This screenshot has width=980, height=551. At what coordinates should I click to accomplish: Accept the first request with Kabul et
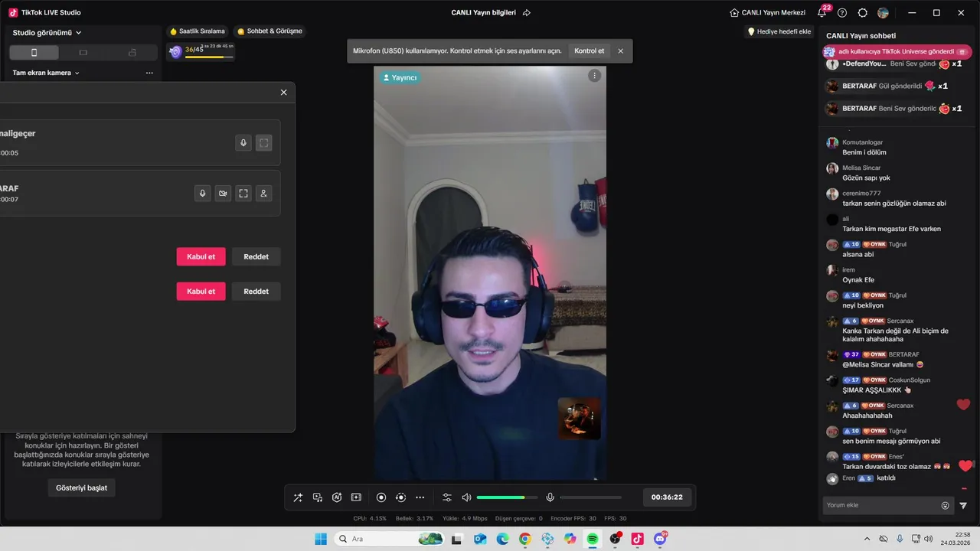201,256
